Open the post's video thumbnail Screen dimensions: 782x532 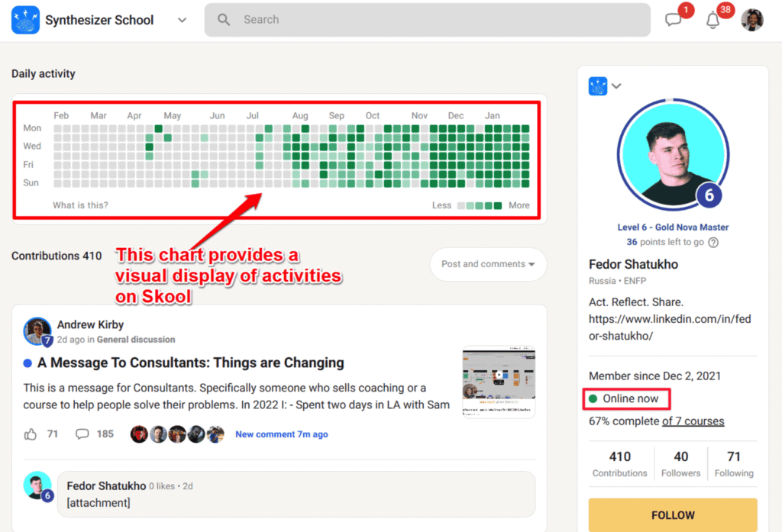click(499, 382)
